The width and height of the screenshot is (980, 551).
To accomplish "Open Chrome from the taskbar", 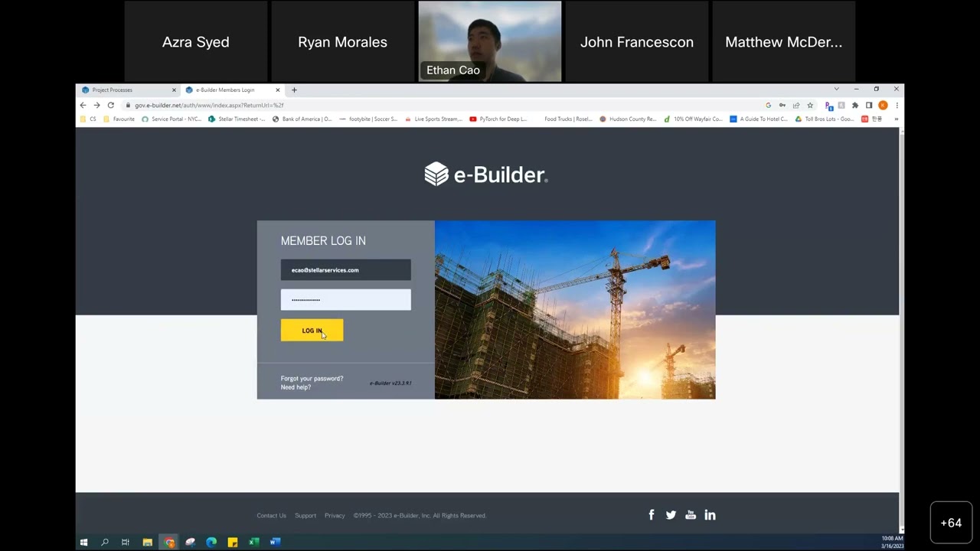I will click(x=169, y=543).
